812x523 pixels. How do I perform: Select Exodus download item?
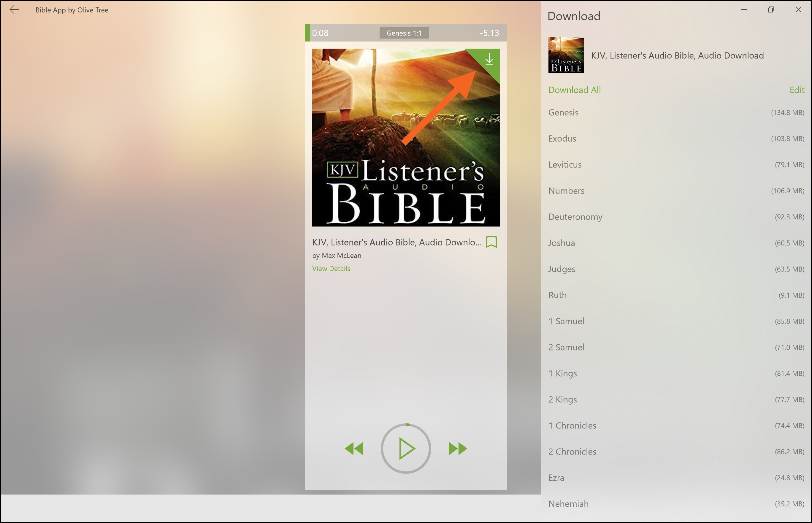click(562, 138)
